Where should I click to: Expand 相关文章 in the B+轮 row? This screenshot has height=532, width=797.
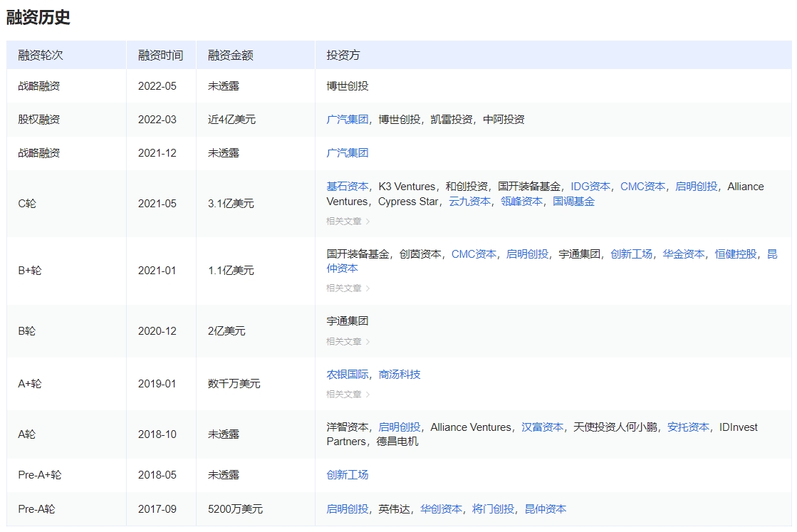pyautogui.click(x=348, y=288)
